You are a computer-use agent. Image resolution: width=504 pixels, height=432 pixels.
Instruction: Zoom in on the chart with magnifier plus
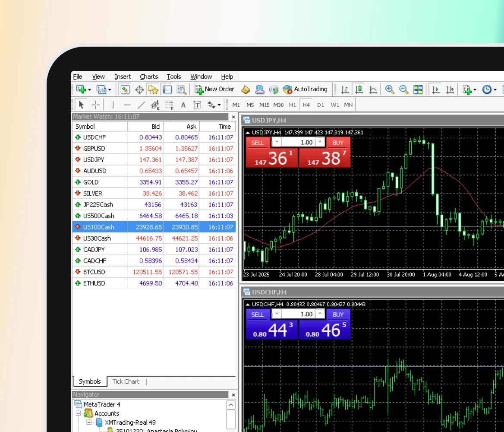pos(389,89)
